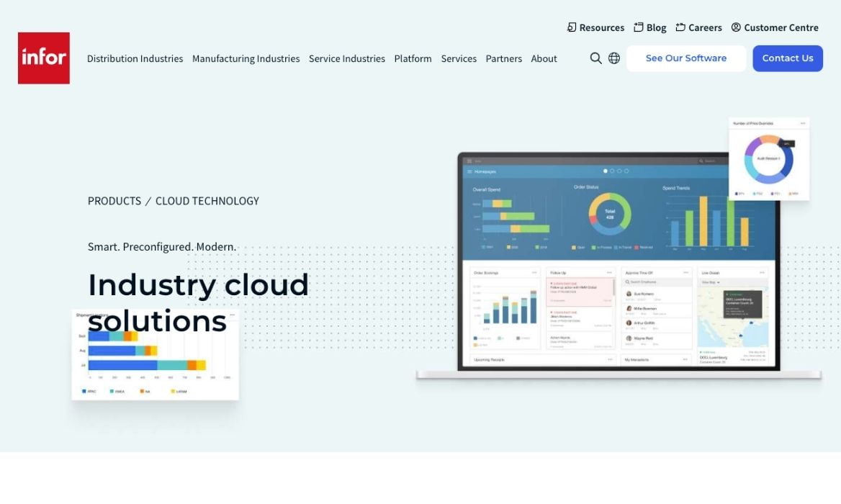Open site search with the magnifier icon
Viewport: 841px width, 504px height.
[x=595, y=58]
